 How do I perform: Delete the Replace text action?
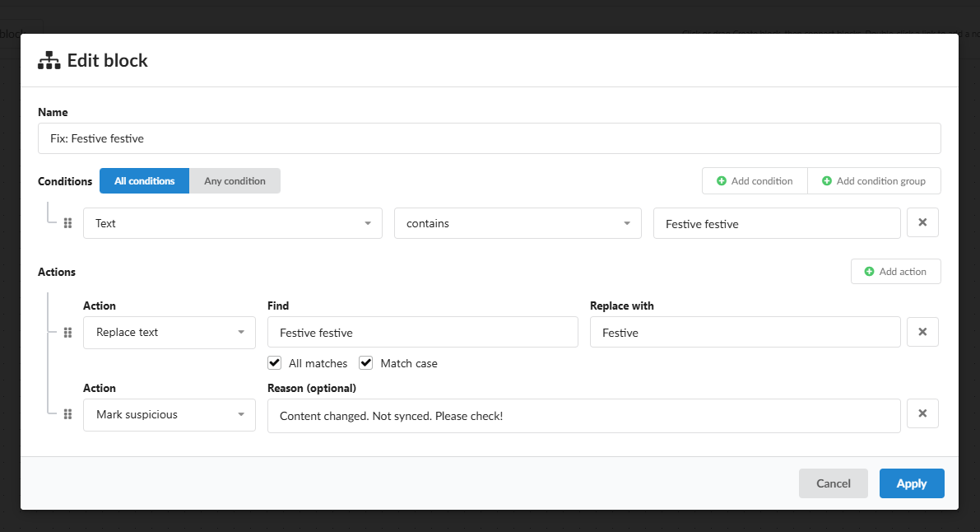coord(922,332)
